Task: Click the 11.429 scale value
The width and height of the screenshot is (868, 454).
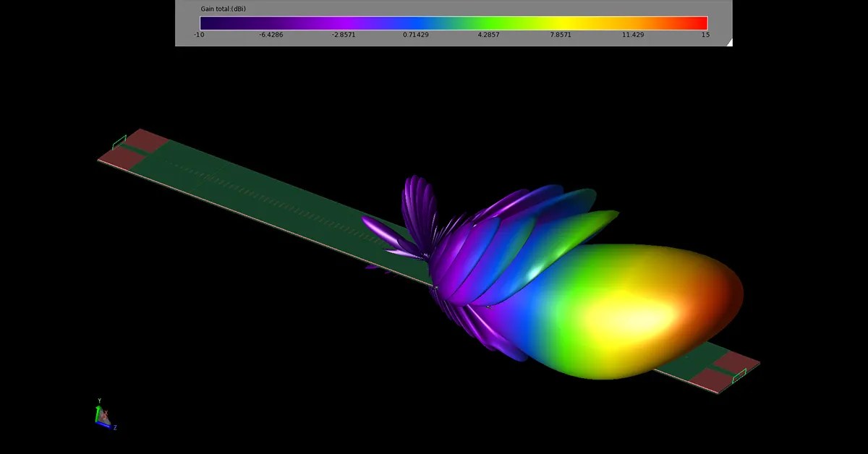Action: point(634,35)
